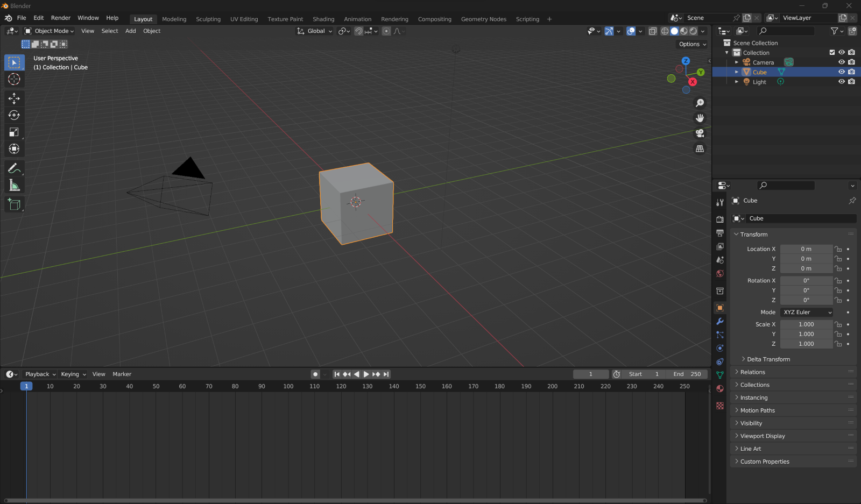Open Material properties in the properties sidebar
861x504 pixels.
pyautogui.click(x=719, y=388)
